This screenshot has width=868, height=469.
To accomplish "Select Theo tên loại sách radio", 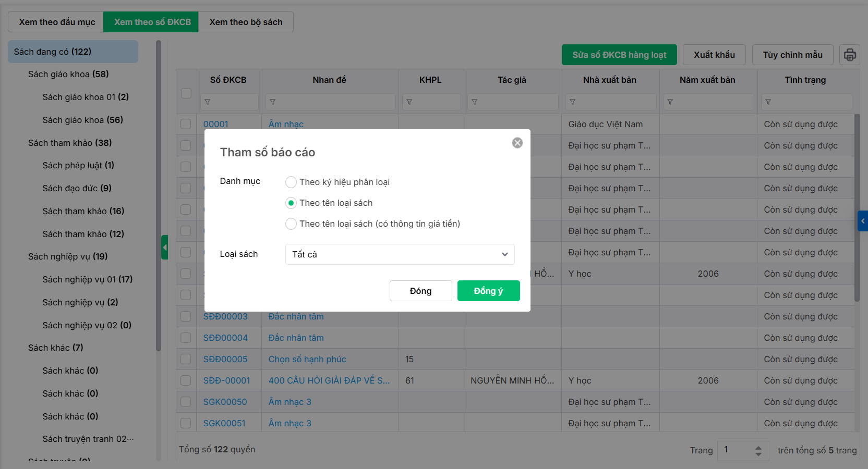I will (291, 203).
